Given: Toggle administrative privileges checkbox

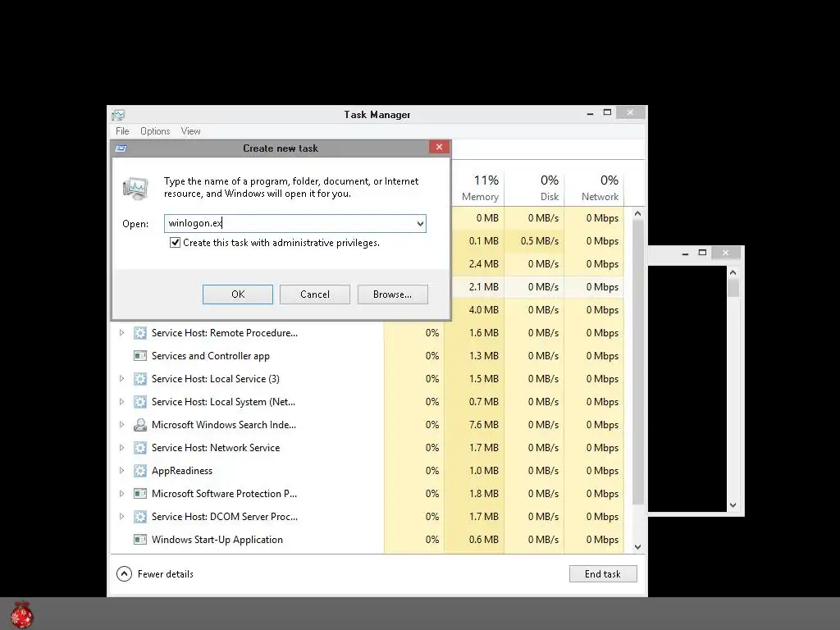Looking at the screenshot, I should (176, 243).
